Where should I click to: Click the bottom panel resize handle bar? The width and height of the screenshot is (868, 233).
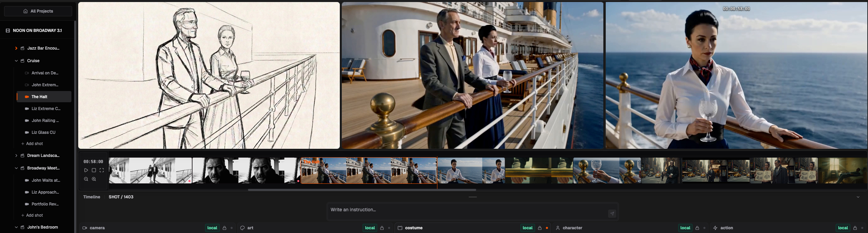(x=473, y=197)
